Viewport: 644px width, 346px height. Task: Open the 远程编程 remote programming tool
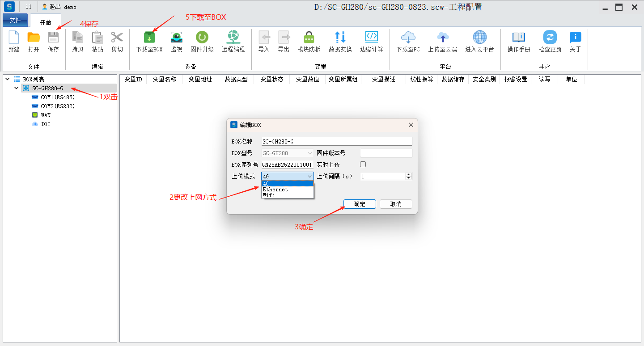tap(233, 38)
